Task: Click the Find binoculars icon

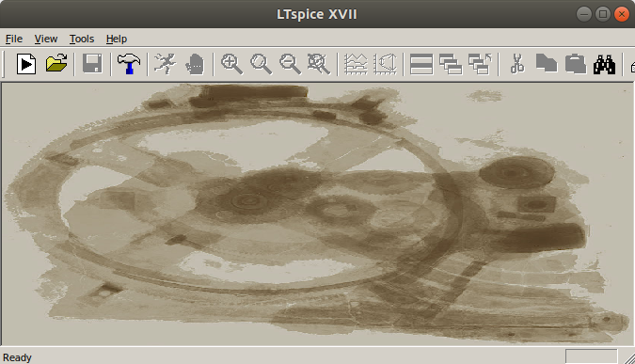Action: 604,64
